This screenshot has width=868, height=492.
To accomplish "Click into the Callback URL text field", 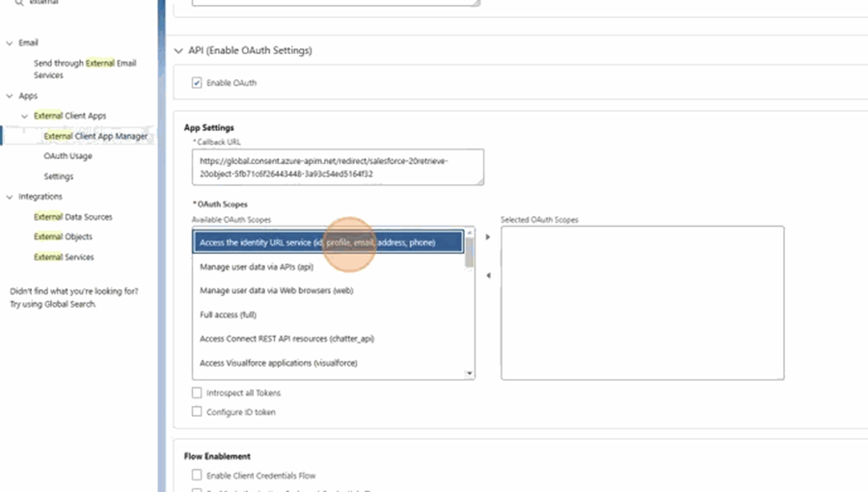I will coord(337,167).
